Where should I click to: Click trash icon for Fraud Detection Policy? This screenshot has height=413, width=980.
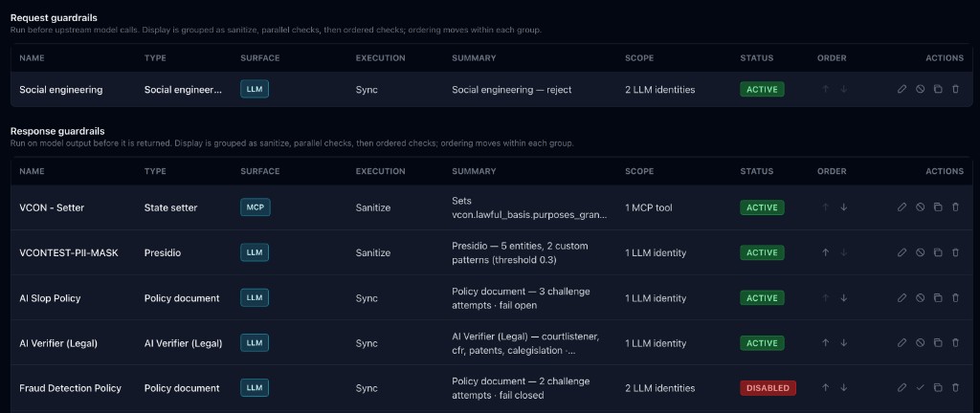955,388
